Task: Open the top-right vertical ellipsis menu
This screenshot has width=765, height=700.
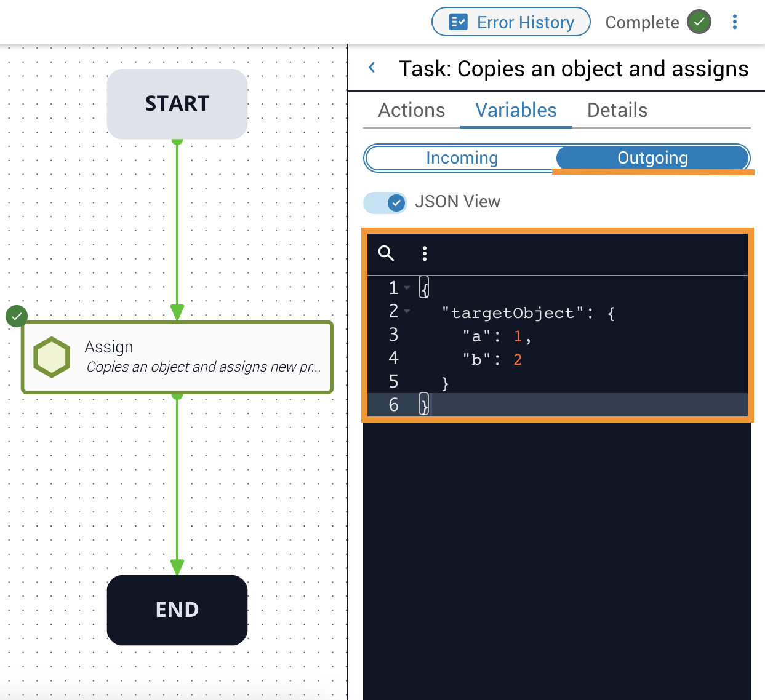Action: 734,22
